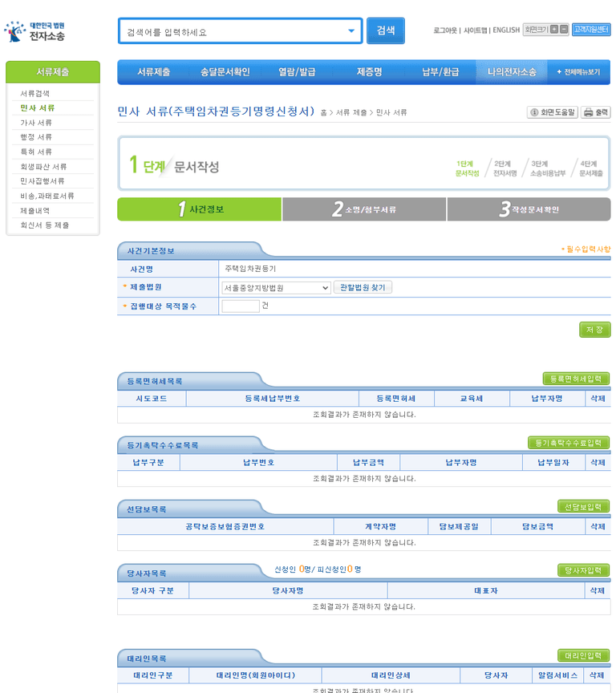Click 관할법원 찾기 button
Screen dimensions: 616x693
click(x=363, y=287)
